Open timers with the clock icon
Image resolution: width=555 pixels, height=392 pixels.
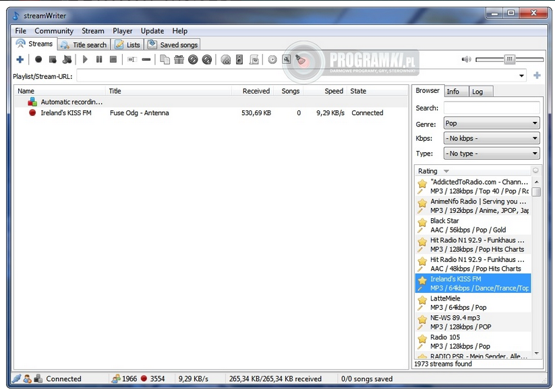pos(272,59)
